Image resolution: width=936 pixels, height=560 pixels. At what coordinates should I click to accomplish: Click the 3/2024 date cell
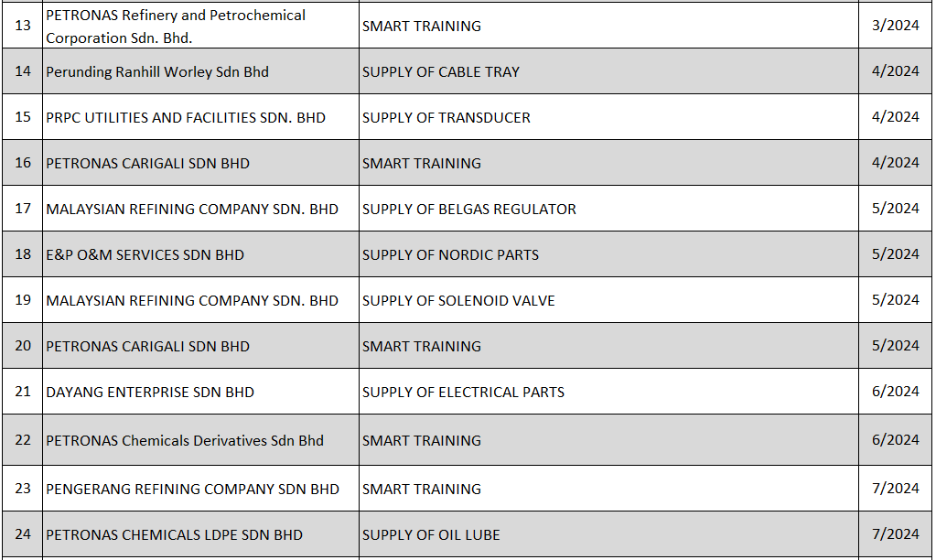(x=895, y=26)
